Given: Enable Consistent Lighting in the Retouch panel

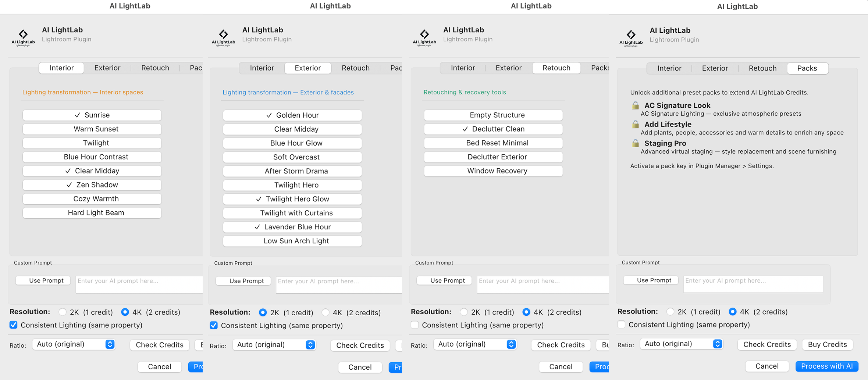Looking at the screenshot, I should [x=415, y=325].
